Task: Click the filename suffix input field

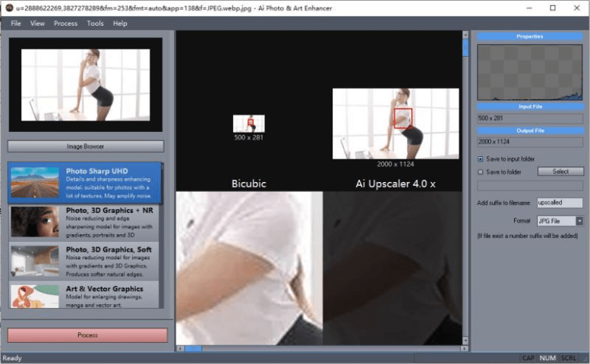Action: (559, 203)
